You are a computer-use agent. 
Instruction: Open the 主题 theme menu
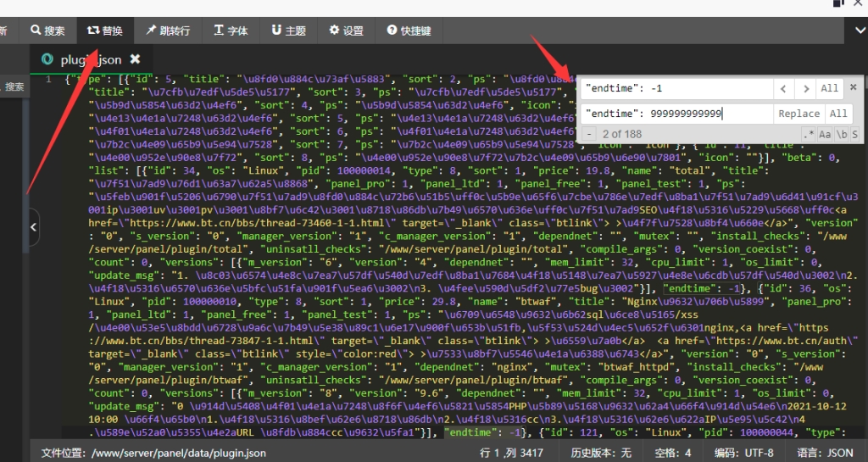pos(289,31)
